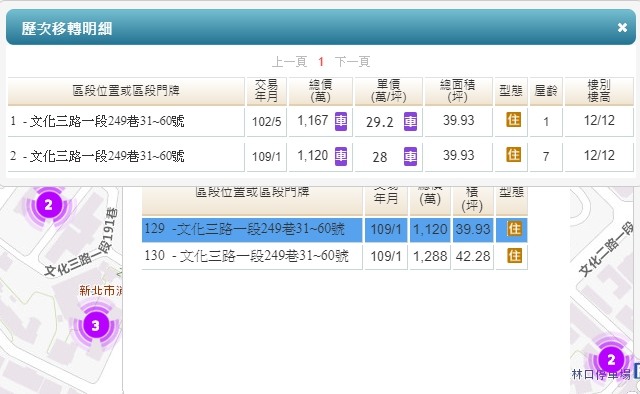Open map cluster 2 near 文化三路一段191巷
This screenshot has width=640, height=394.
pyautogui.click(x=48, y=205)
